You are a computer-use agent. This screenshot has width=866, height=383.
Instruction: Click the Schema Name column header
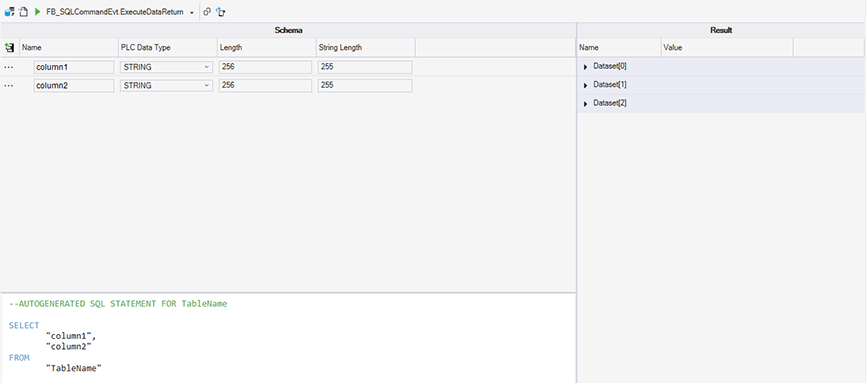point(68,48)
